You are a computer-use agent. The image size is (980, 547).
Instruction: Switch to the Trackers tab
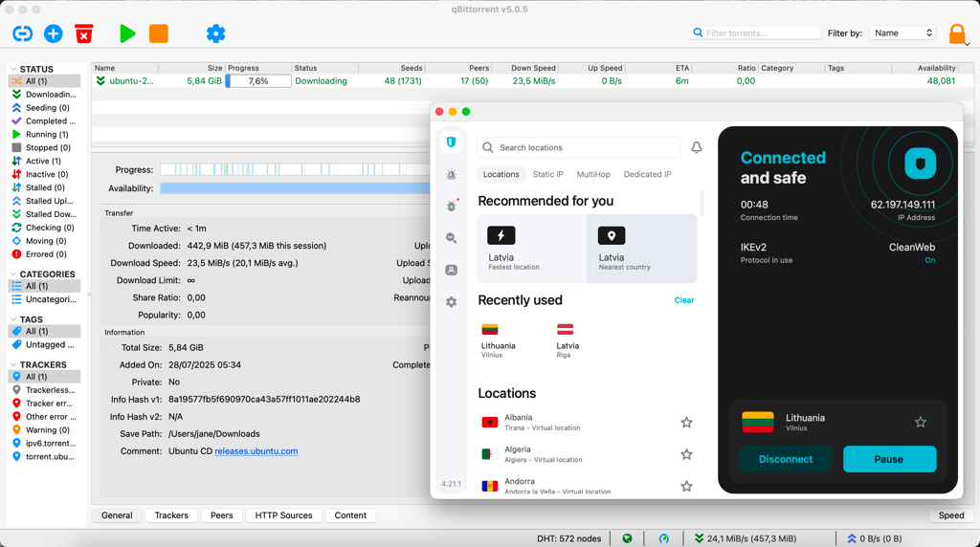(x=171, y=515)
